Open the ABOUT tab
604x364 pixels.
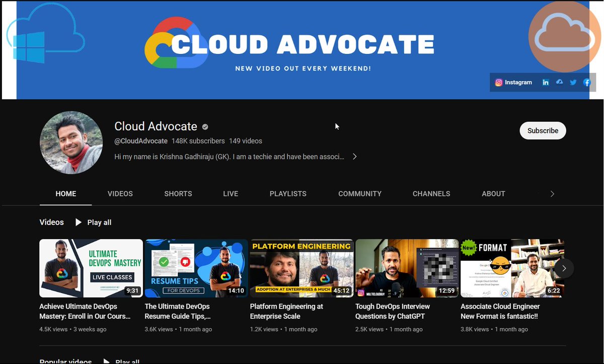point(493,194)
